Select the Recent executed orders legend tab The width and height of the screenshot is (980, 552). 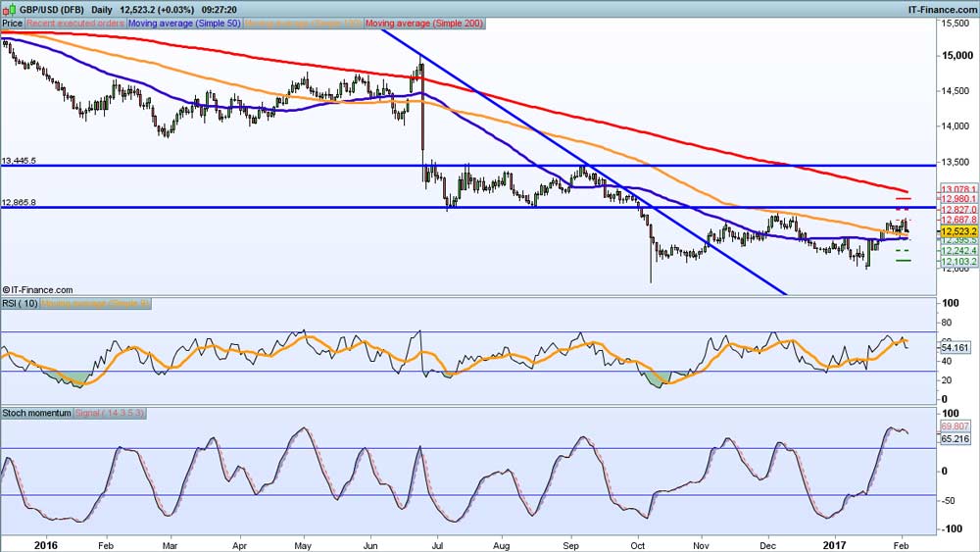click(75, 24)
